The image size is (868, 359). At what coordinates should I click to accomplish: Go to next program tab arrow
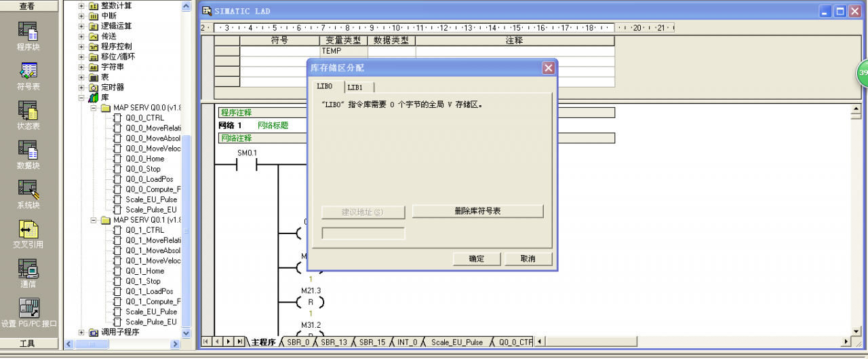[x=229, y=341]
